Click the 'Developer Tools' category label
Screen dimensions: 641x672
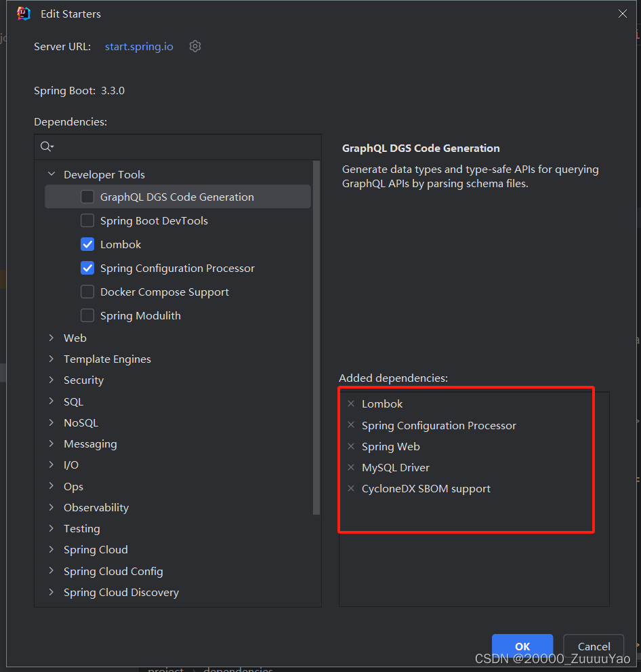click(104, 174)
